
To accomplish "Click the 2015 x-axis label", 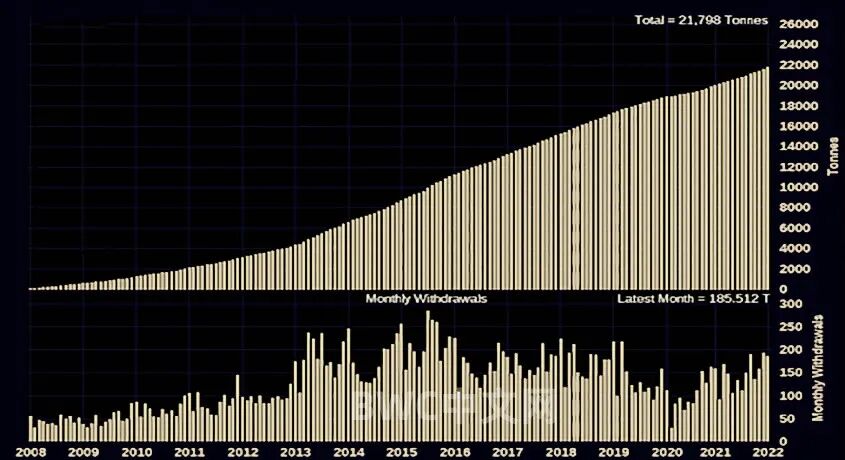I will (x=401, y=452).
